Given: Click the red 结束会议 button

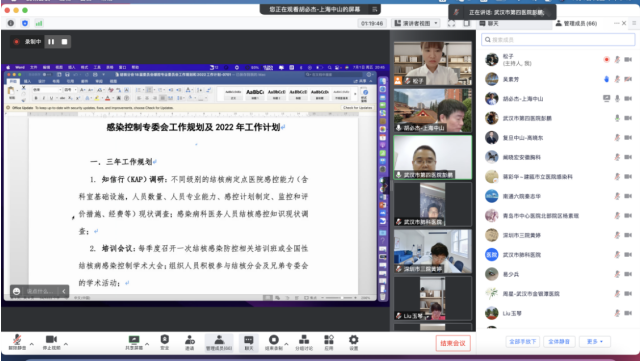Looking at the screenshot, I should click(x=453, y=343).
